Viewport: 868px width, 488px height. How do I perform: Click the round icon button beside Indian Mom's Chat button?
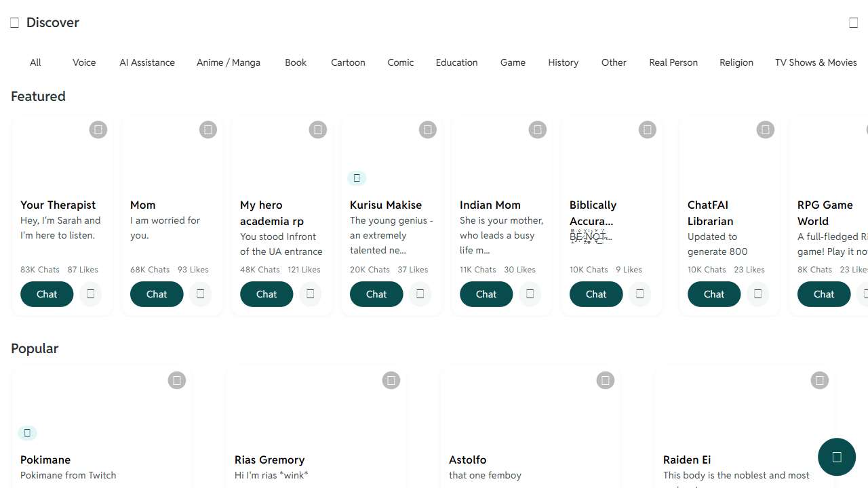pyautogui.click(x=530, y=294)
